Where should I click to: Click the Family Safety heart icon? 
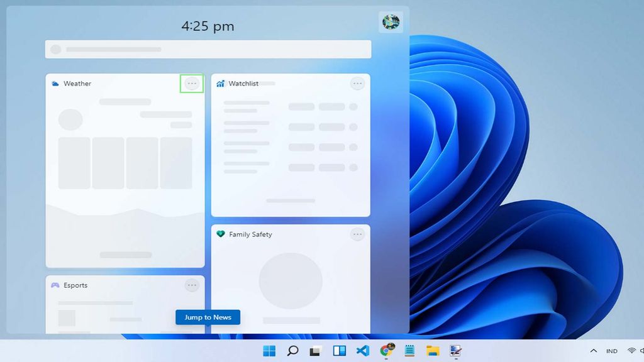click(x=221, y=234)
